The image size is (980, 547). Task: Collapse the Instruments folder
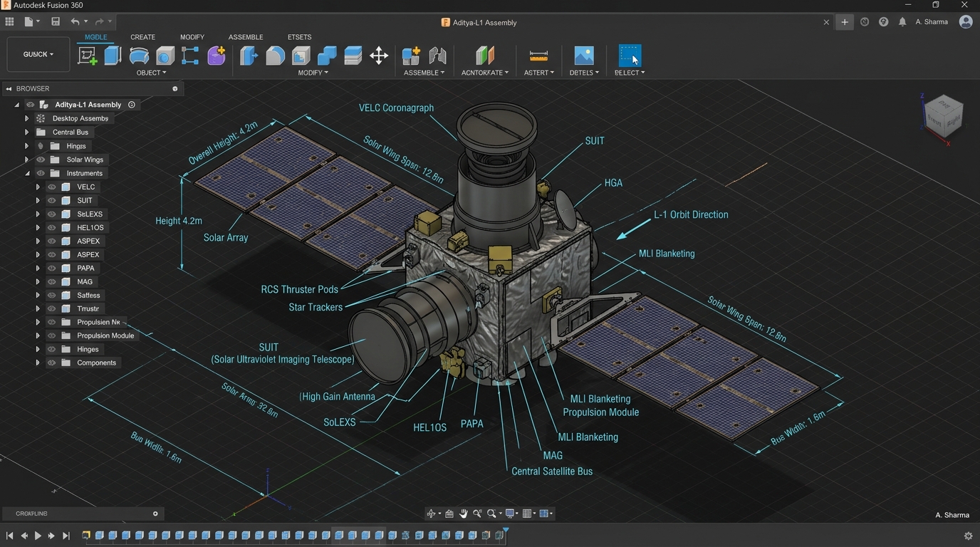point(27,173)
